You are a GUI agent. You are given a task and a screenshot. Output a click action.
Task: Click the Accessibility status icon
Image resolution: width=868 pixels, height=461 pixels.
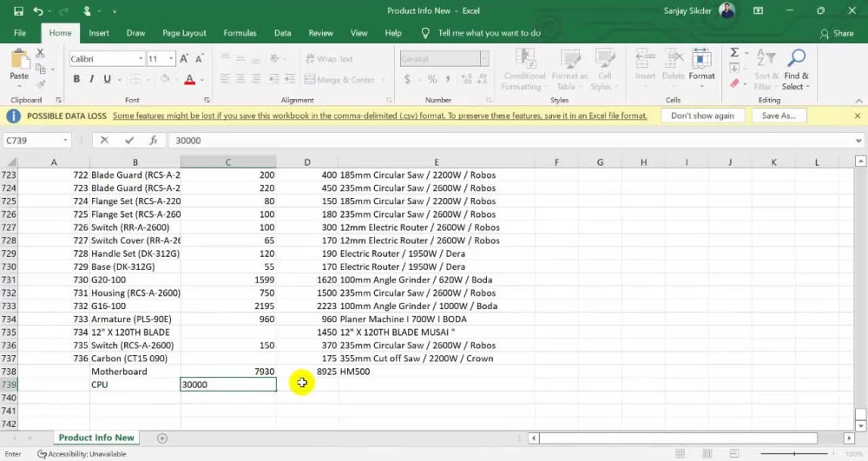coord(42,454)
